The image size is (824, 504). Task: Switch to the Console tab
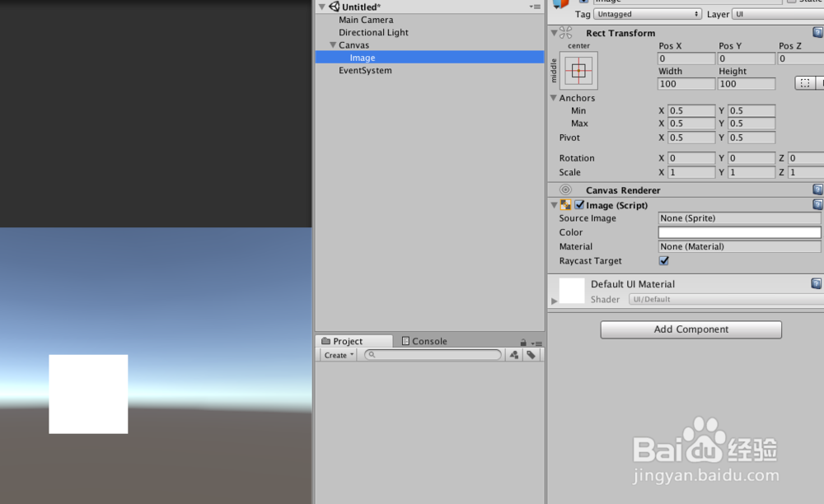click(424, 341)
